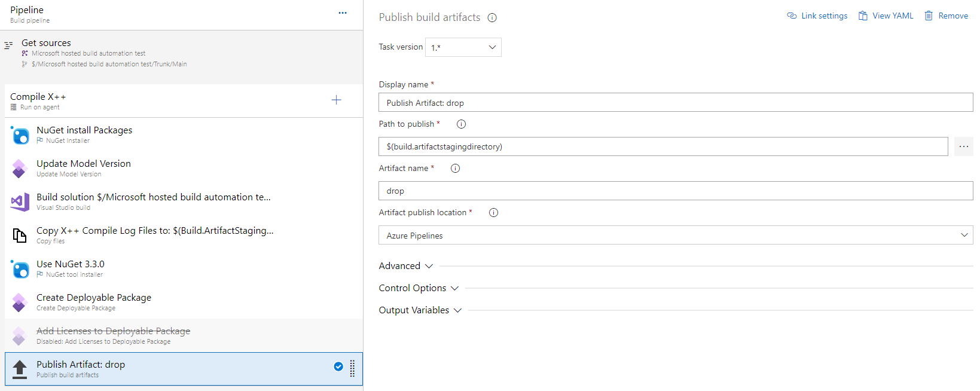
Task: Select the Pipeline header item
Action: pos(181,15)
